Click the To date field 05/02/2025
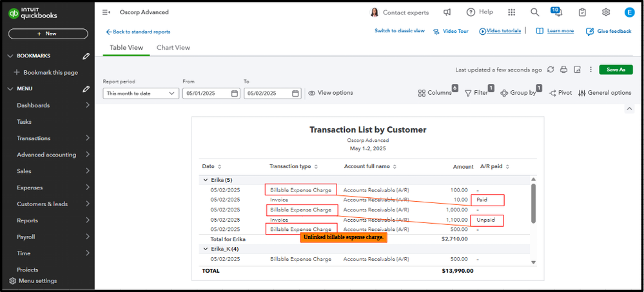 coord(272,93)
